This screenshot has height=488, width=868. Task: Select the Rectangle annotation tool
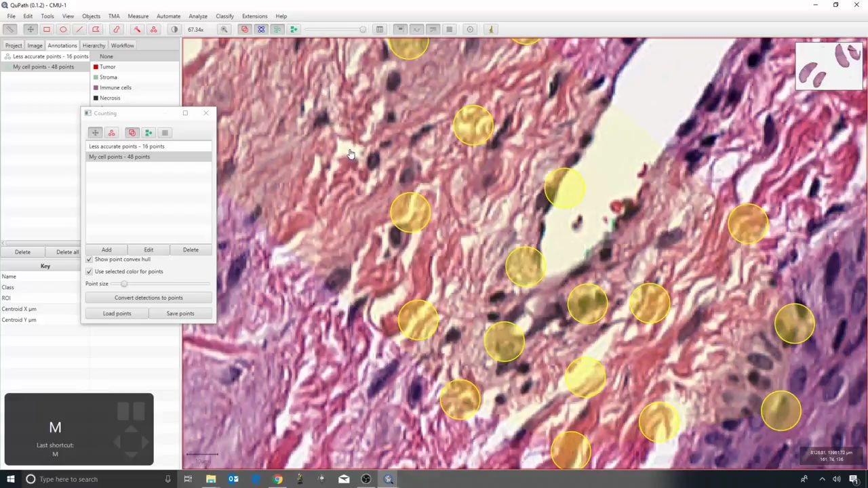point(47,29)
